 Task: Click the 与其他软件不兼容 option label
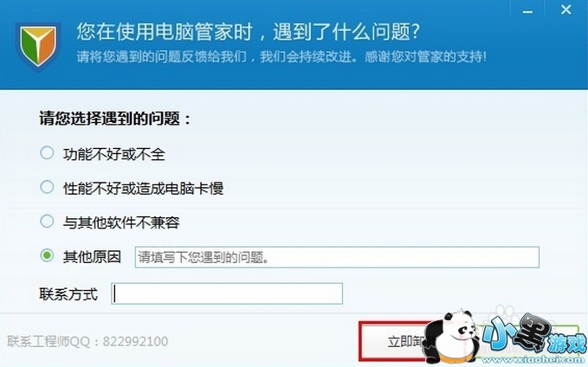pyautogui.click(x=121, y=222)
